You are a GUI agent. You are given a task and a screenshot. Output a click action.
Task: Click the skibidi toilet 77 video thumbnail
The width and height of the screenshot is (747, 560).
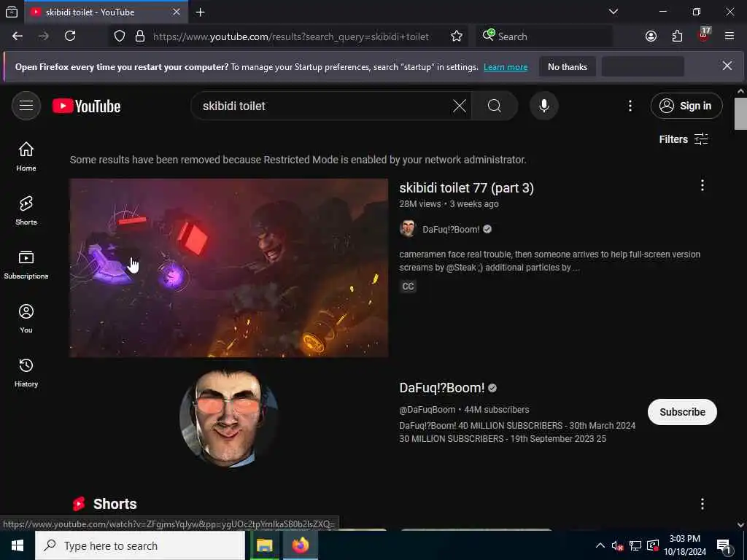click(x=228, y=268)
